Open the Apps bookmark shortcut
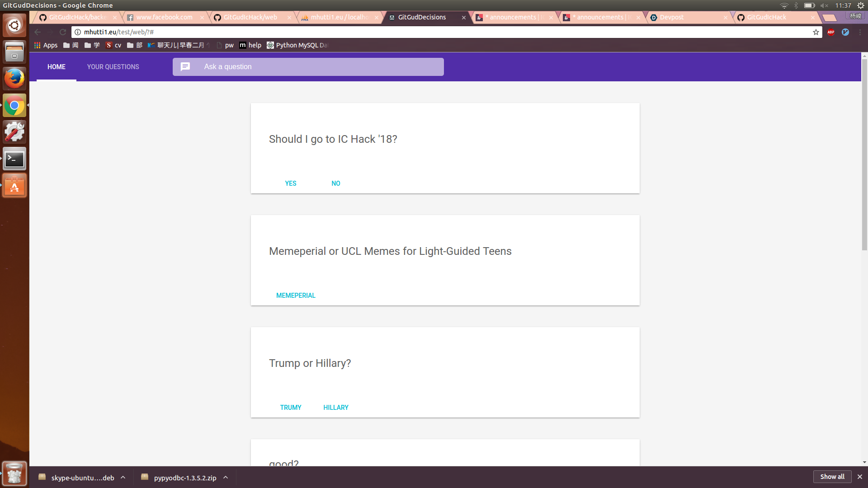This screenshot has height=488, width=868. (46, 45)
